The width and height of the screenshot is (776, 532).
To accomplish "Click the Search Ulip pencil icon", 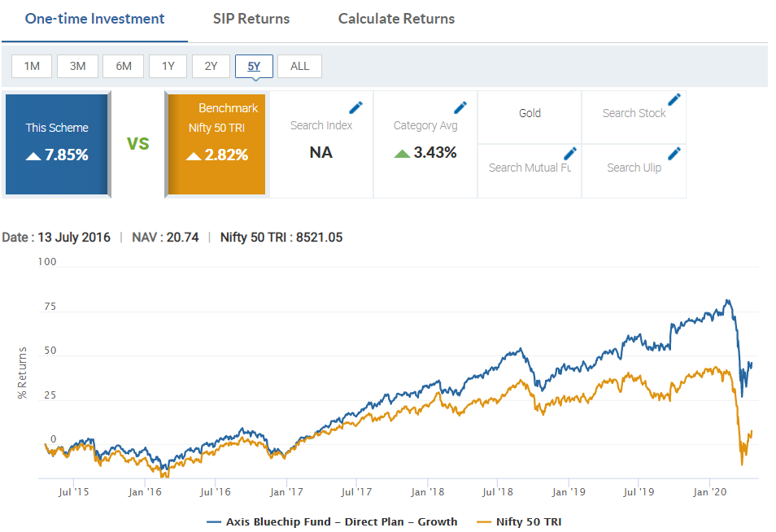I will point(674,154).
